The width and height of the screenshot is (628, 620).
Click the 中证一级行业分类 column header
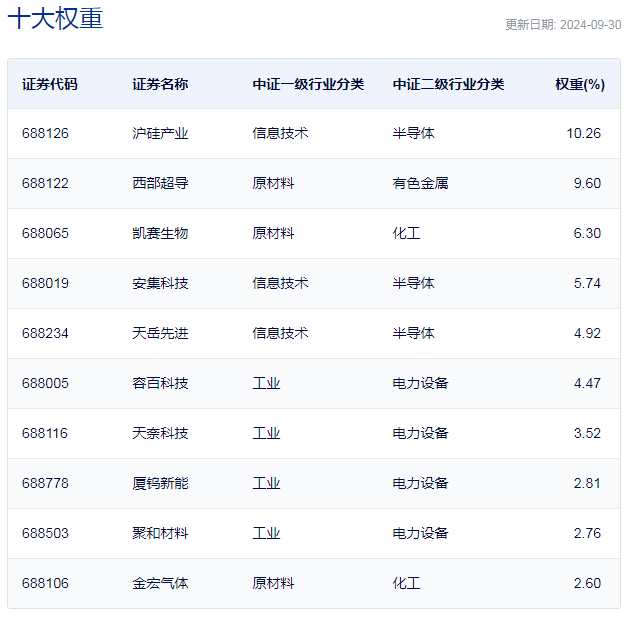[308, 84]
